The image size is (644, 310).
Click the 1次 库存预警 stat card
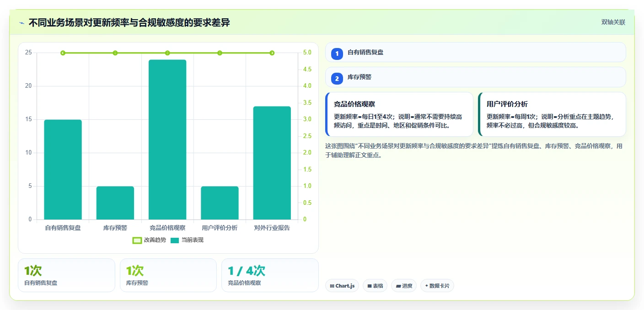pos(168,275)
